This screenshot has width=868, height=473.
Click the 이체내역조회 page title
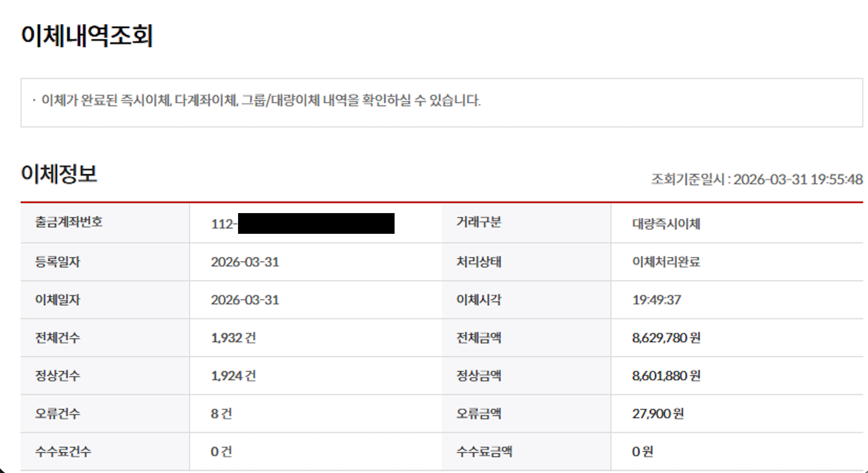(x=87, y=36)
